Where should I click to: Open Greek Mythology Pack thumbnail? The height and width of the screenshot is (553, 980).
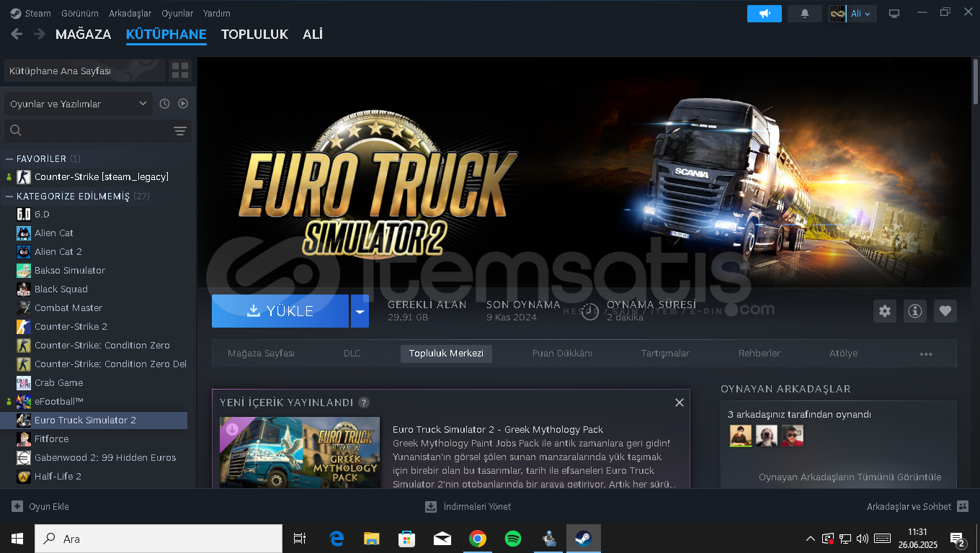pyautogui.click(x=300, y=452)
